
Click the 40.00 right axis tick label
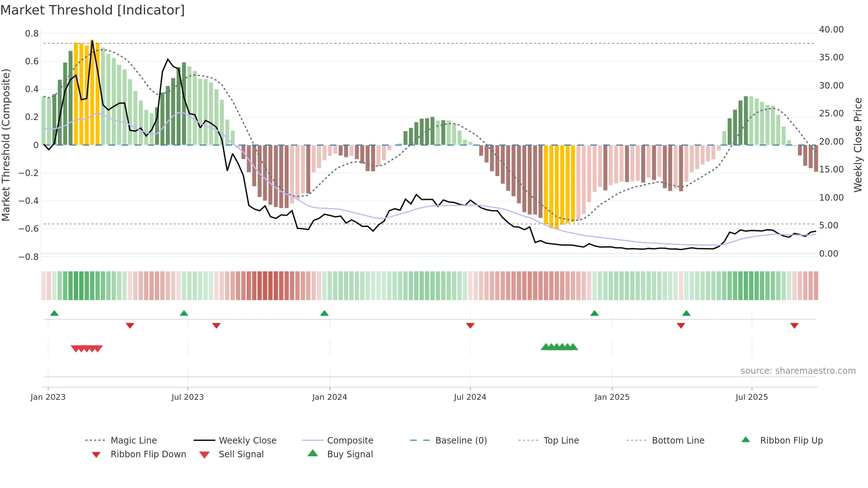[831, 30]
